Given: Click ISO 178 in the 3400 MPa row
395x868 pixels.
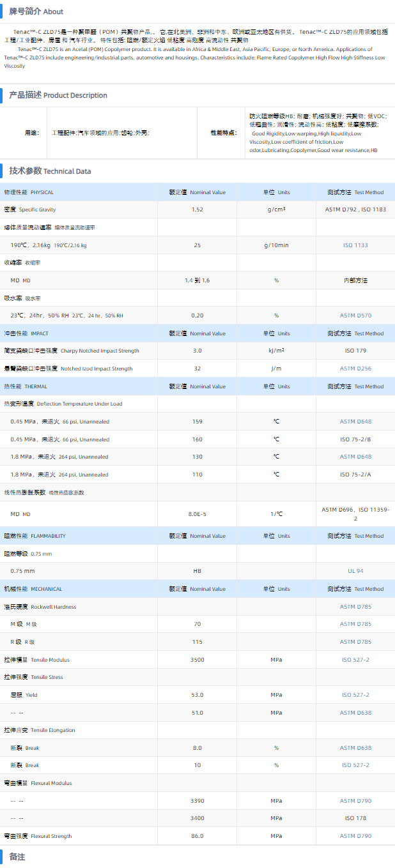Looking at the screenshot, I should [x=355, y=818].
